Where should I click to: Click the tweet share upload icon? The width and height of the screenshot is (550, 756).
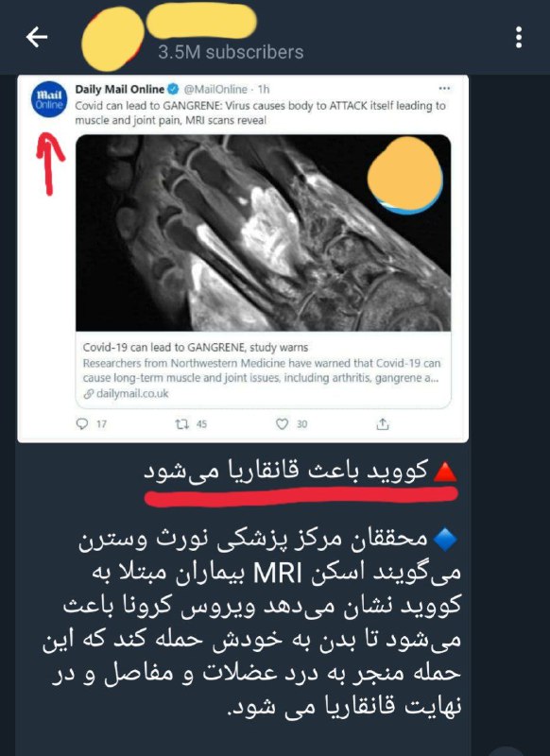[382, 423]
